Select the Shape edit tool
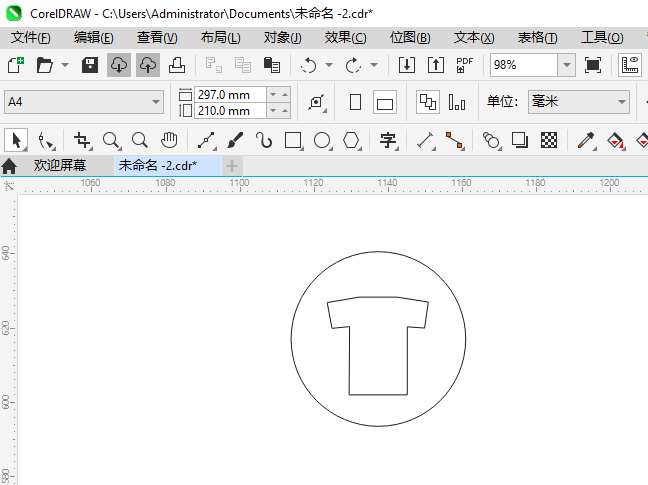Screen dimensions: 648x485 click(x=45, y=140)
